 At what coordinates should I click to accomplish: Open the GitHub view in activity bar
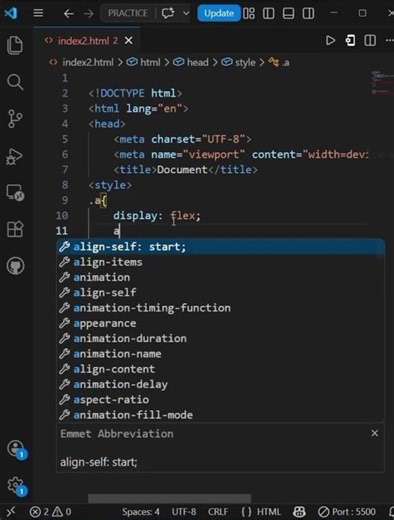[x=15, y=266]
